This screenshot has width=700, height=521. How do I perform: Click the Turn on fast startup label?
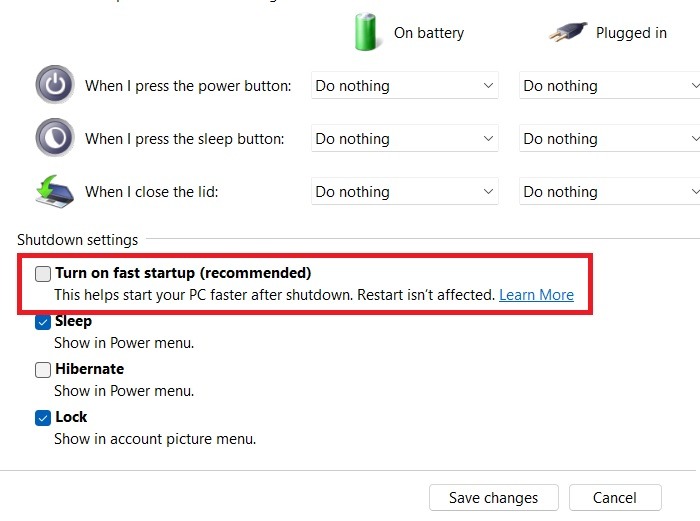pos(183,273)
